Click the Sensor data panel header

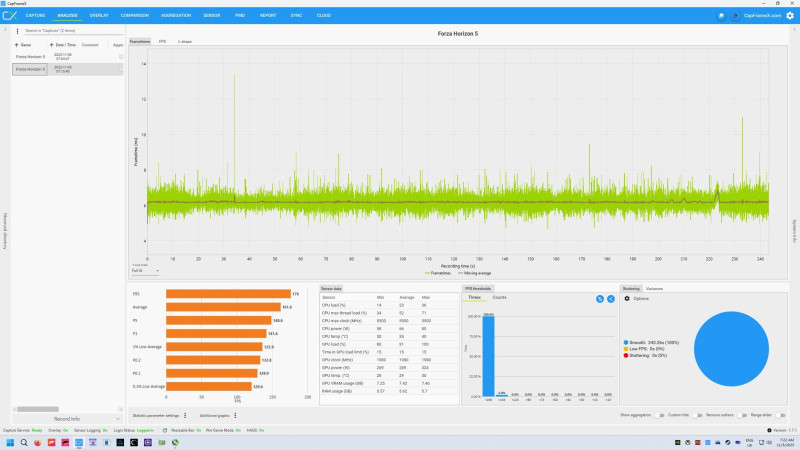coord(331,289)
